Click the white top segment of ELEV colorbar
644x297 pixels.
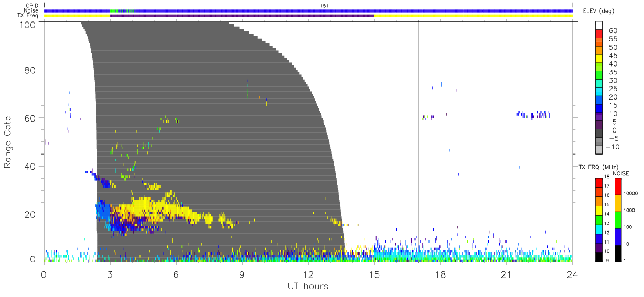click(599, 25)
